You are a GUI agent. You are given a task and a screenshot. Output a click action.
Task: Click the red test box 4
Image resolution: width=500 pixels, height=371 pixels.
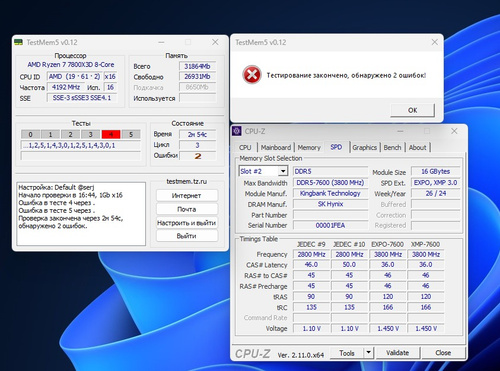pos(111,134)
